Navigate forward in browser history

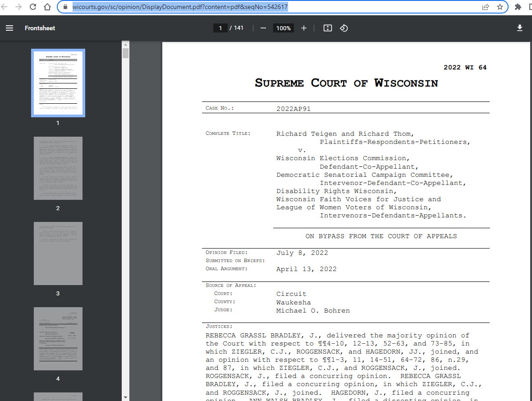point(18,7)
